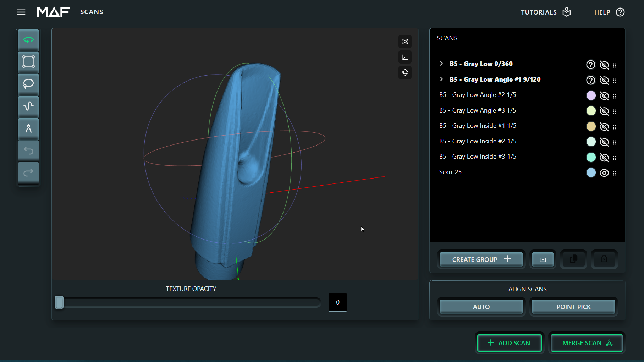644x362 pixels.
Task: Click the Scan-25 blue color swatch
Action: coord(591,173)
